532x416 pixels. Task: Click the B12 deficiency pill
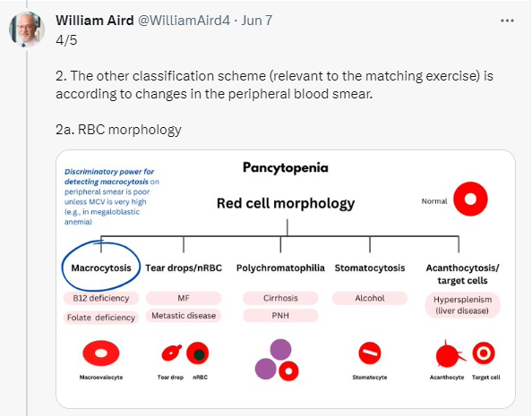point(101,298)
